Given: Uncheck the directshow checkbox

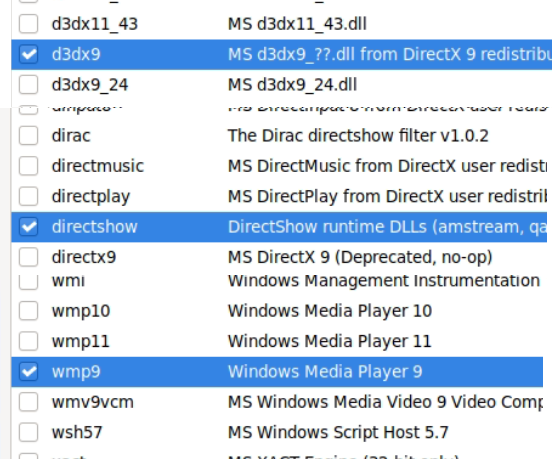Looking at the screenshot, I should coord(29,227).
